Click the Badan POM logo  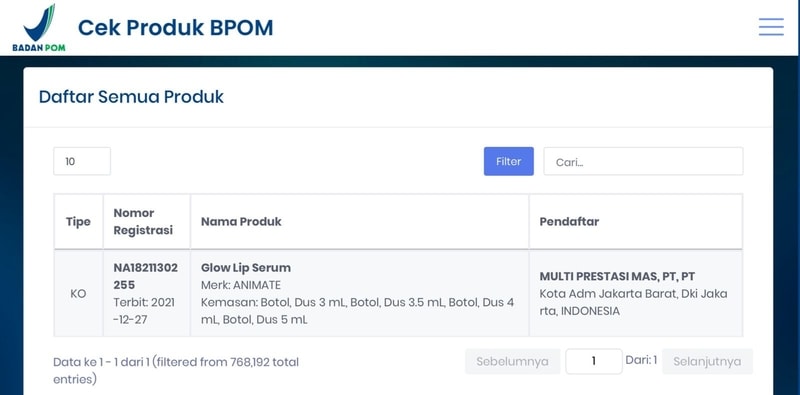click(39, 28)
